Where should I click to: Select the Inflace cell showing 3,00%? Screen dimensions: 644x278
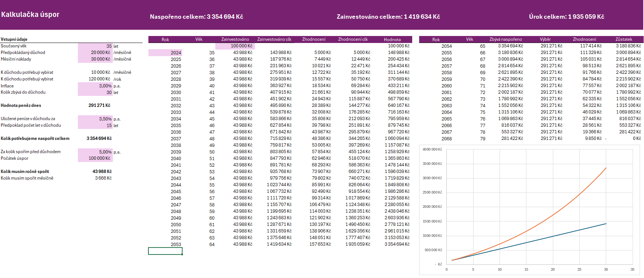click(95, 86)
